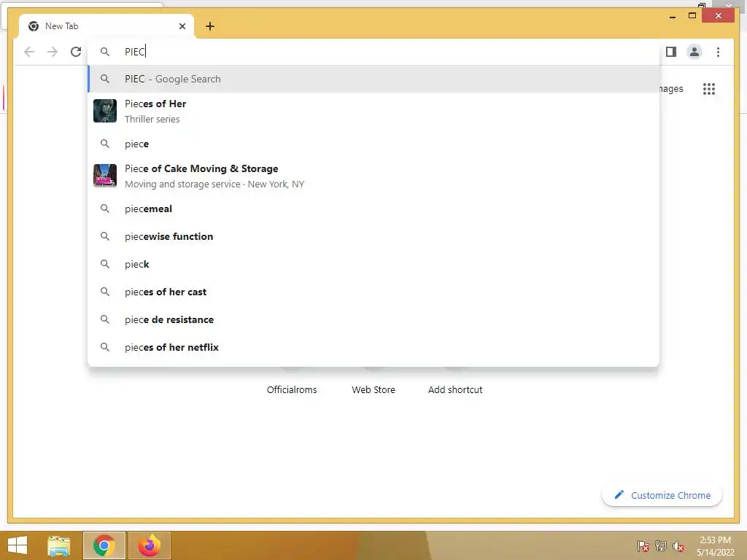Choose 'pieces of her cast' suggestion
This screenshot has height=560, width=747.
point(373,292)
